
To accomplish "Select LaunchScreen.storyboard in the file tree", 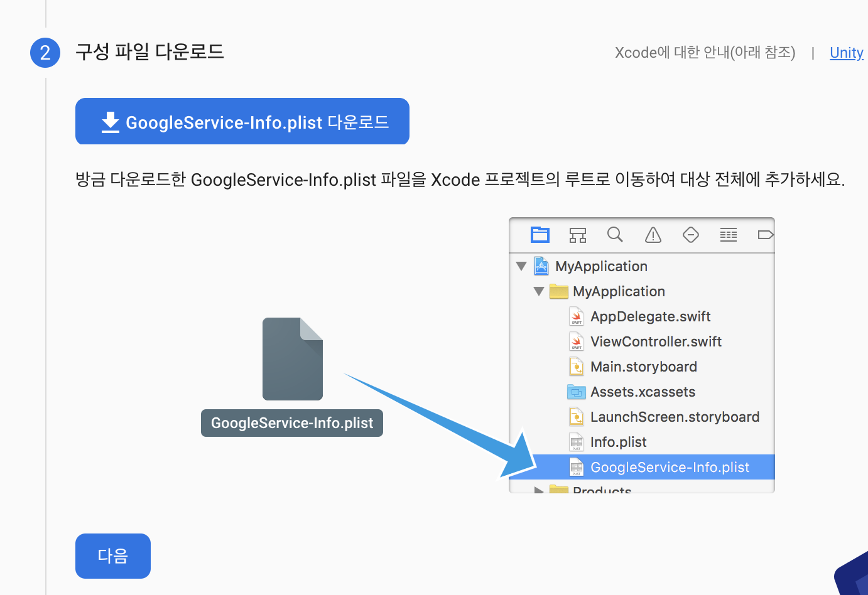I will [x=642, y=417].
